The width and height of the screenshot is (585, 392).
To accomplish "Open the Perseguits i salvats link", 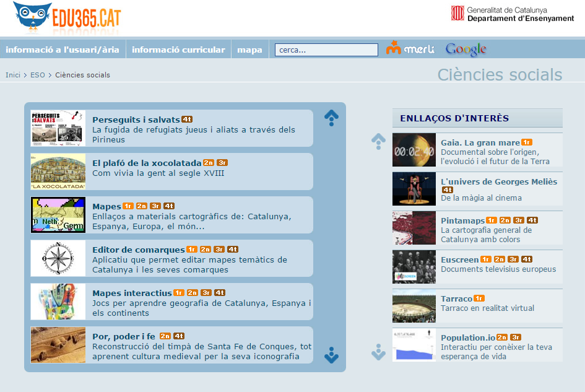I will [x=136, y=120].
